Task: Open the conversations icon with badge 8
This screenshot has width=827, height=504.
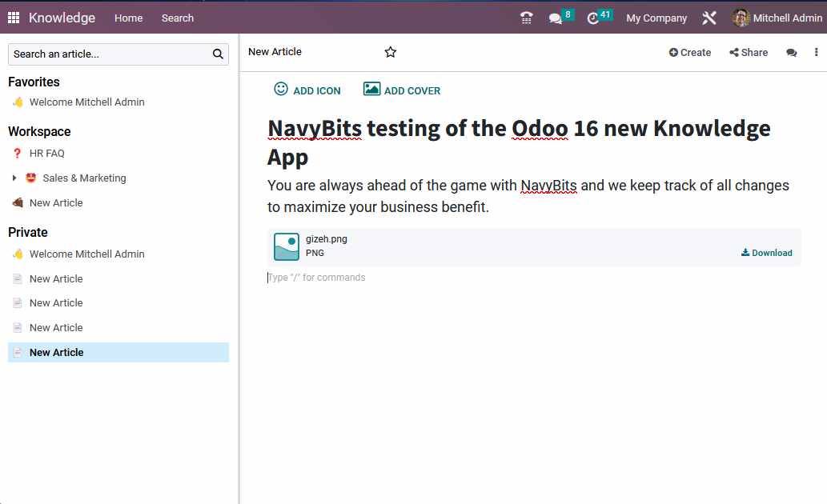Action: [560, 17]
